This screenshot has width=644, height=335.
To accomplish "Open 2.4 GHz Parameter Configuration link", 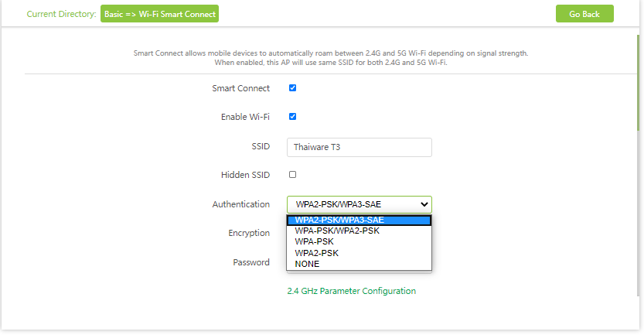I will (351, 291).
